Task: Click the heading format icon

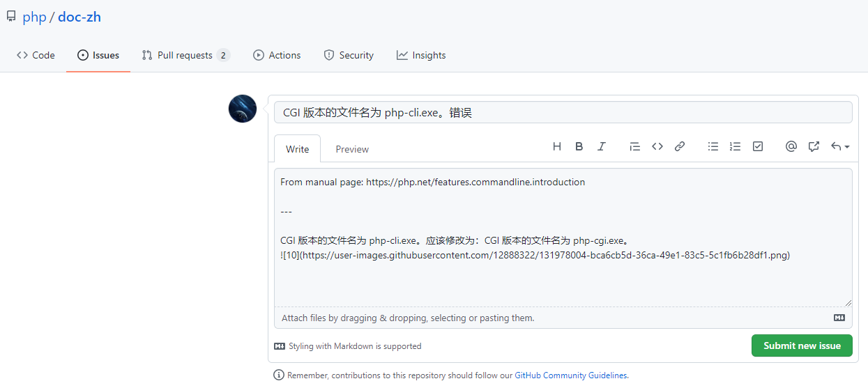Action: pyautogui.click(x=556, y=146)
